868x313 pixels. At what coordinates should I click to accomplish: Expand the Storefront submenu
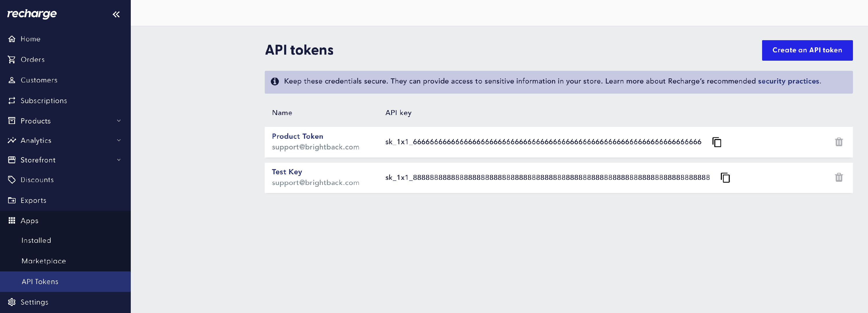click(119, 160)
